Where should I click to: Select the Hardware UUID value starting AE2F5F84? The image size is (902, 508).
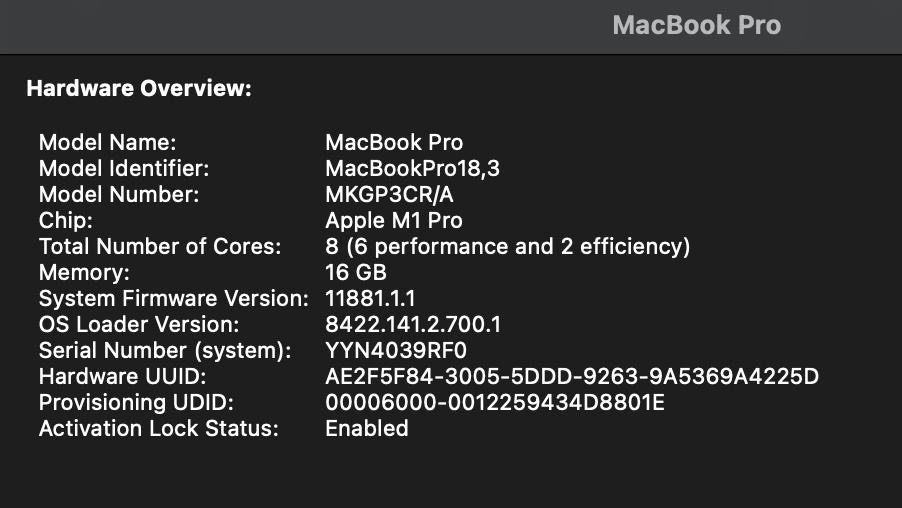click(x=572, y=376)
